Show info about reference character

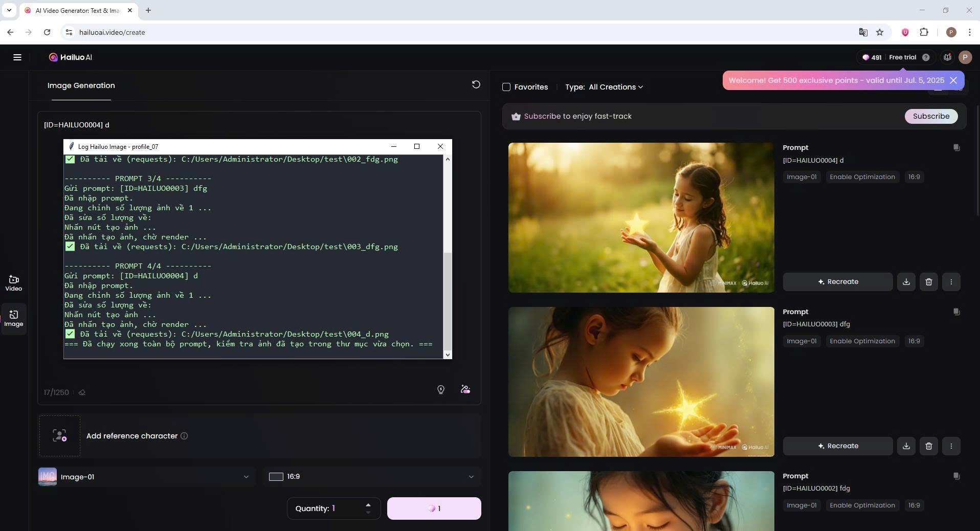(x=184, y=436)
